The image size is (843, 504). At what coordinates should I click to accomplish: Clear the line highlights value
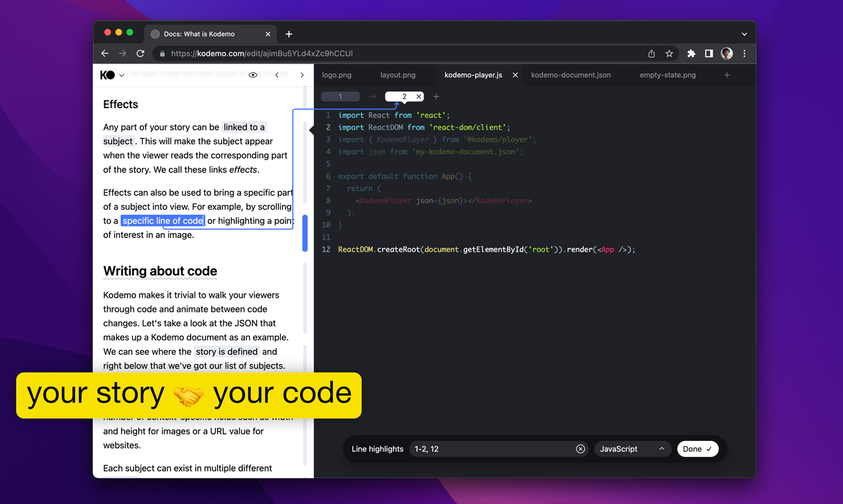[580, 449]
